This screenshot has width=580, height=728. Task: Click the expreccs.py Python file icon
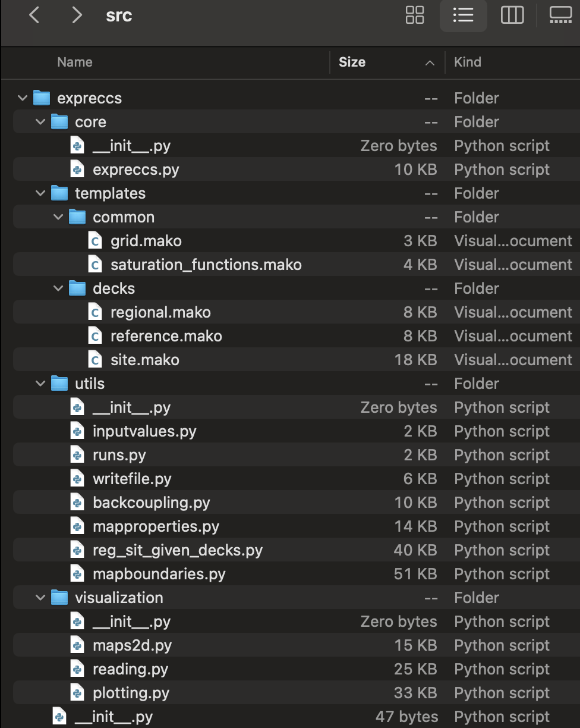(77, 170)
